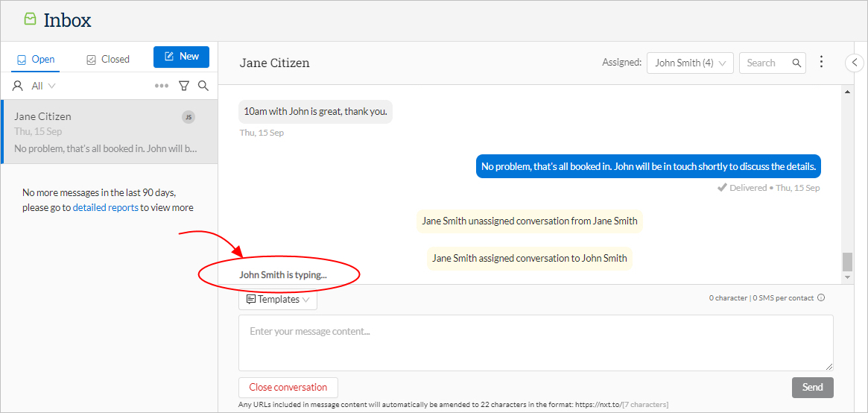Open the filter funnel icon in conversation list
The image size is (868, 413).
184,86
